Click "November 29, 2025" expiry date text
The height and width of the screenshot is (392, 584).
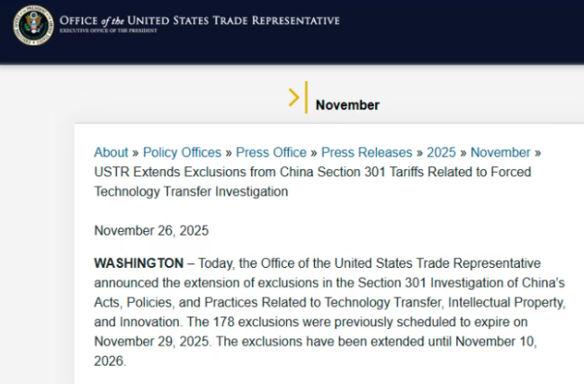pyautogui.click(x=150, y=342)
